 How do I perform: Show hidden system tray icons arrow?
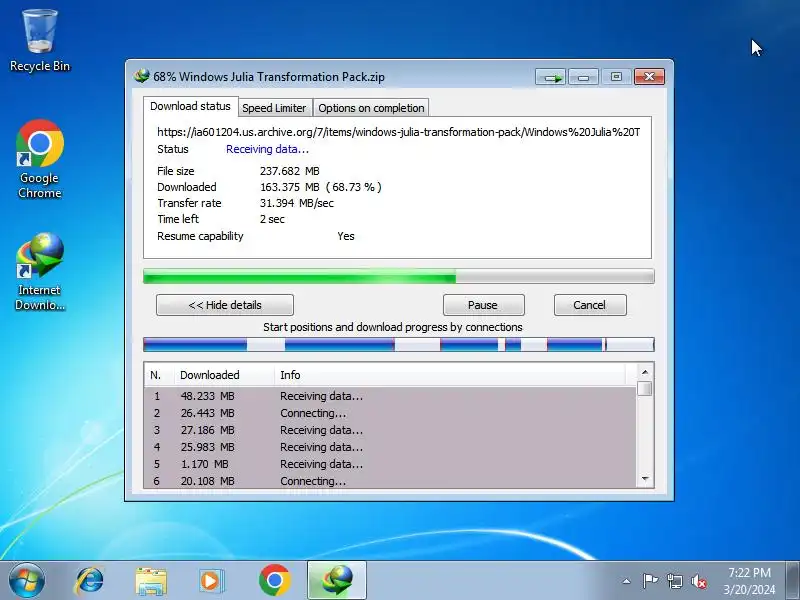(627, 581)
